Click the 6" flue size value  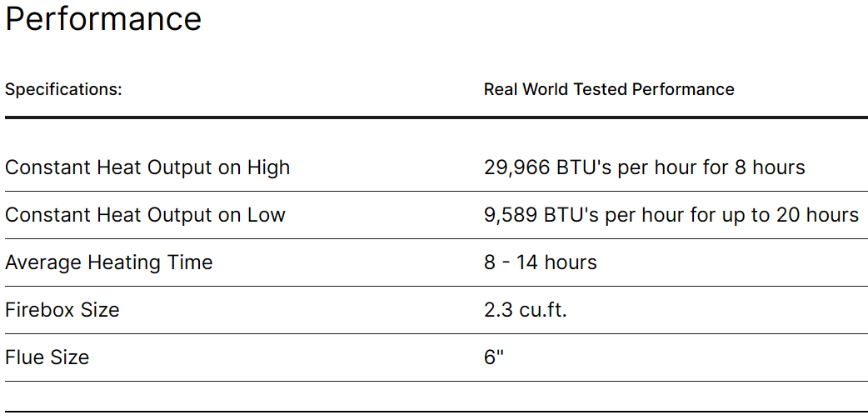tap(494, 357)
